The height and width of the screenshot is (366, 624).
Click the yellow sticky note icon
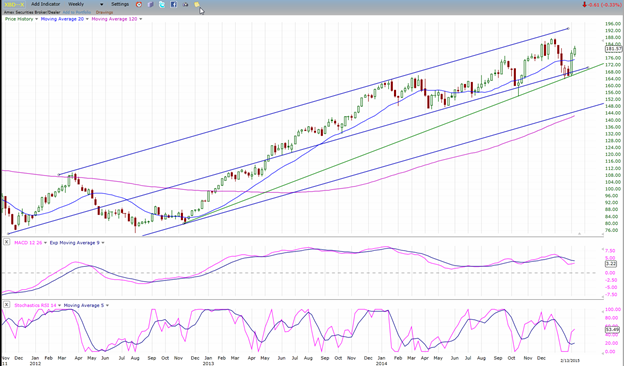point(197,4)
